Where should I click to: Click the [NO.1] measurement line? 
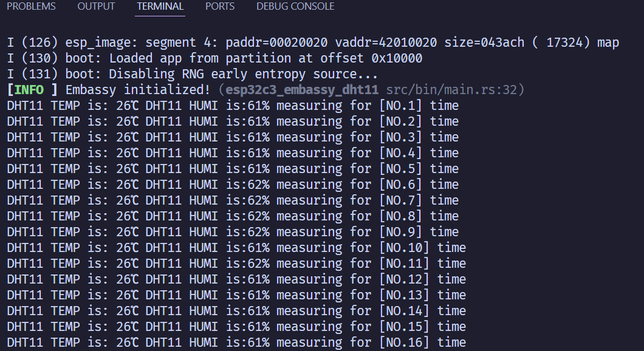pyautogui.click(x=233, y=106)
